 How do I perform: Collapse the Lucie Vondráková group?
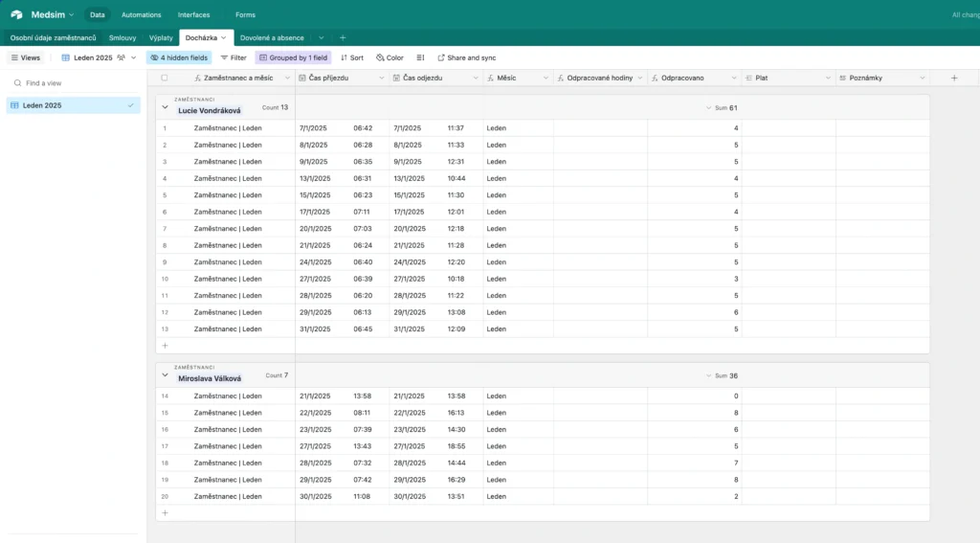[165, 107]
